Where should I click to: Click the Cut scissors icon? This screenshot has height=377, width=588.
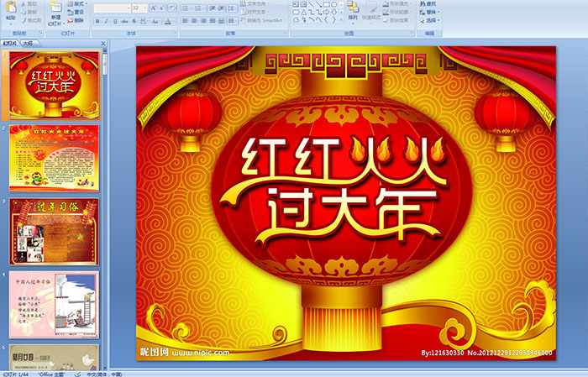[x=24, y=3]
